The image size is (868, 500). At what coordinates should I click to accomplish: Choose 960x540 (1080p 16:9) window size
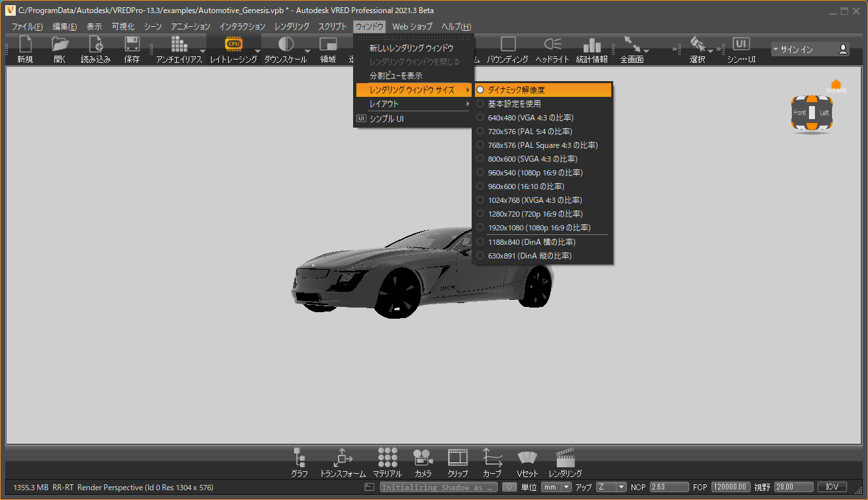click(x=542, y=172)
